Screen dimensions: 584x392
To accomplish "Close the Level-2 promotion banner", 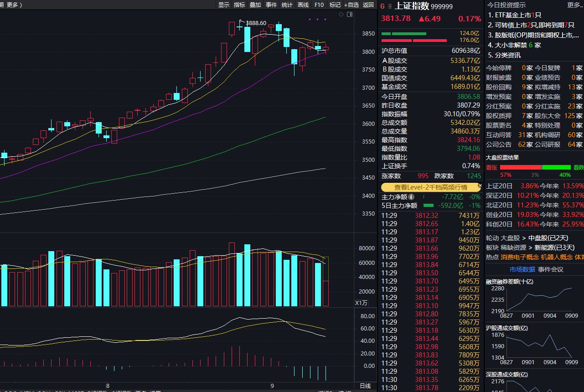I will tap(480, 186).
